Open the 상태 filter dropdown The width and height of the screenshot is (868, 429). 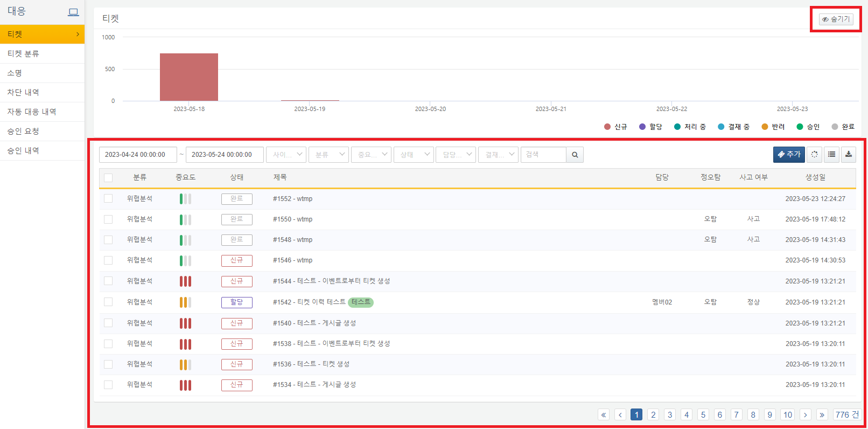point(414,155)
